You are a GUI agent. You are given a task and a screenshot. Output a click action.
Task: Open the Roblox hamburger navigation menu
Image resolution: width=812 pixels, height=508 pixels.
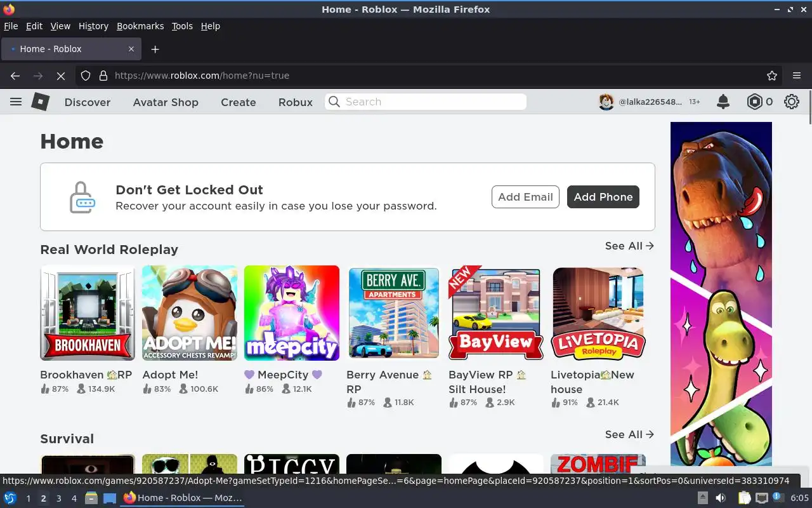pyautogui.click(x=16, y=102)
